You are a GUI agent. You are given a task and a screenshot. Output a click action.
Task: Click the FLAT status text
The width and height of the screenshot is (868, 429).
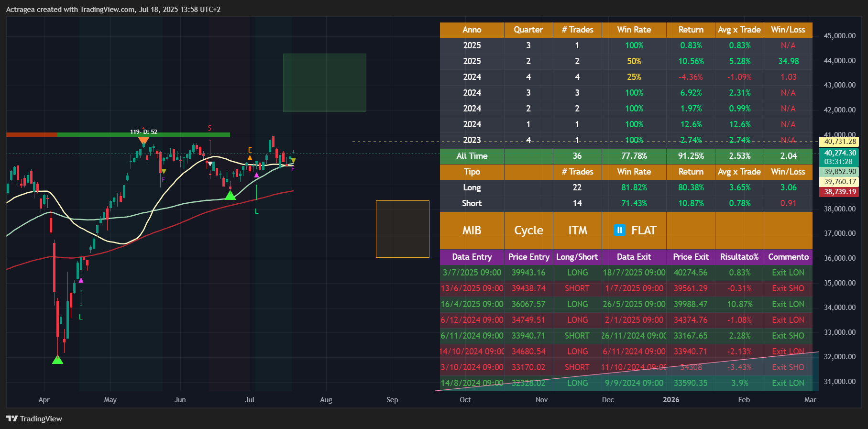[644, 231]
